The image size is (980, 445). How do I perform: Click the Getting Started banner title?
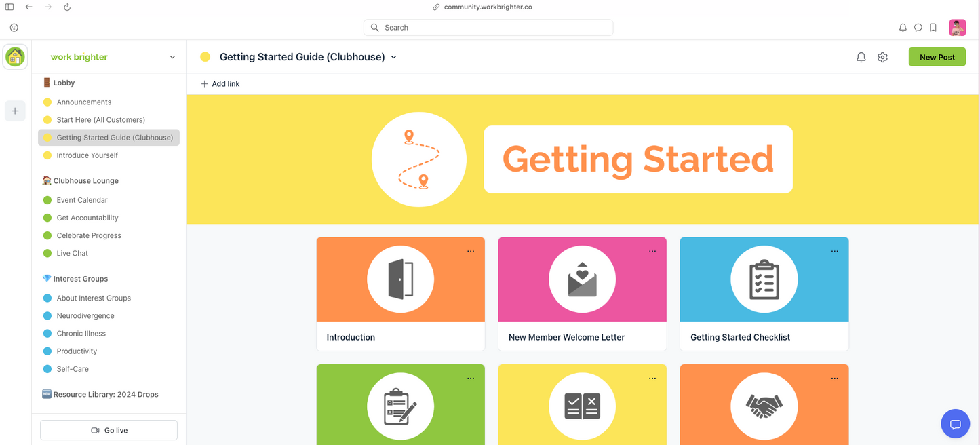point(638,159)
